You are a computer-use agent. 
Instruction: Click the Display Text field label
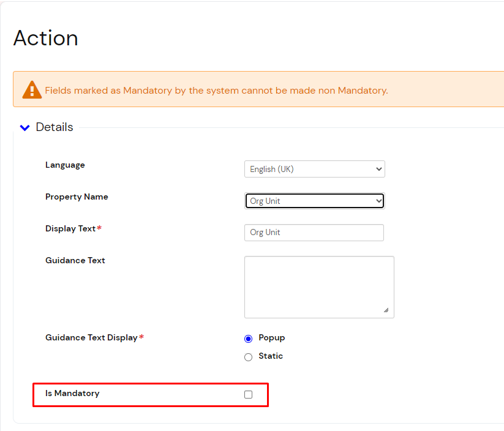(70, 228)
